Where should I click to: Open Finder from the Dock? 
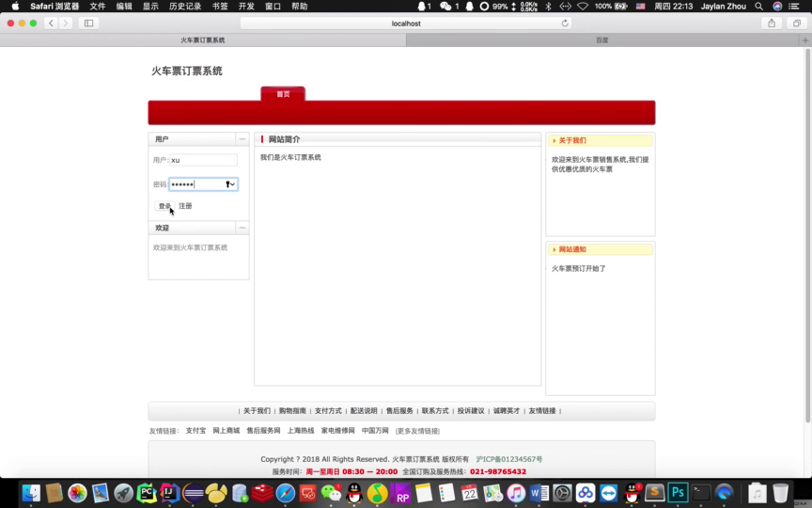31,493
